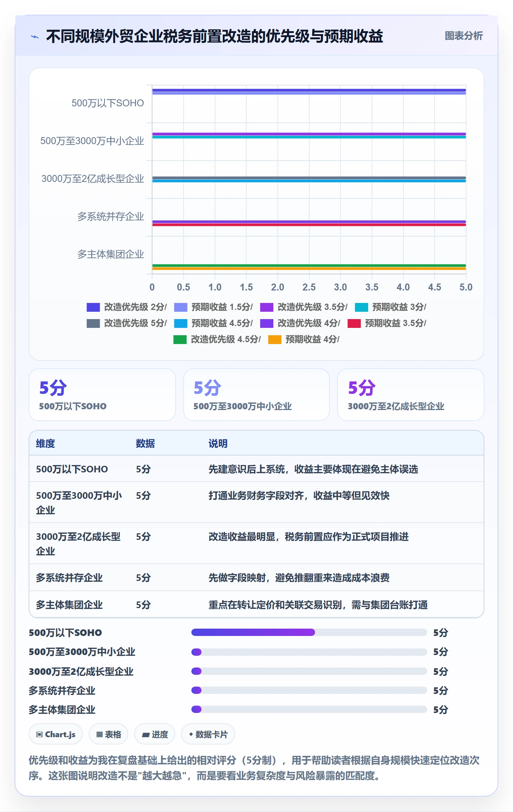Click the 500万至3000万中小企业 progress bar
The height and width of the screenshot is (812, 513).
(x=309, y=652)
